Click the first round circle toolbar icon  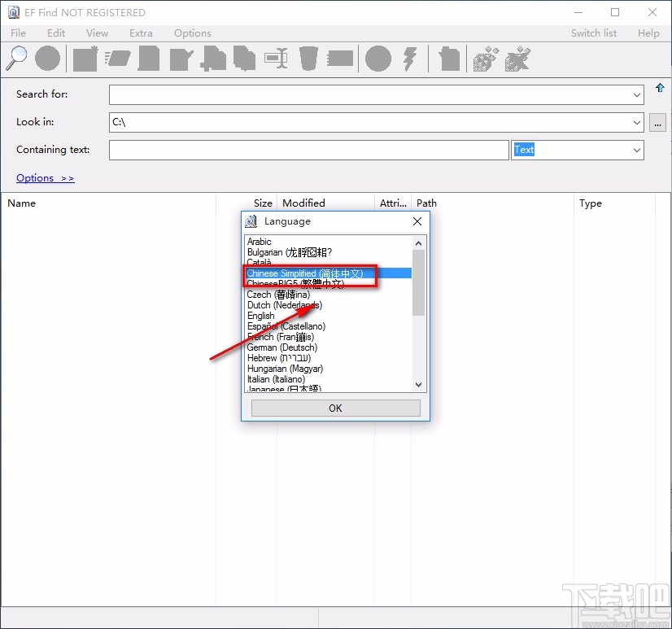47,59
